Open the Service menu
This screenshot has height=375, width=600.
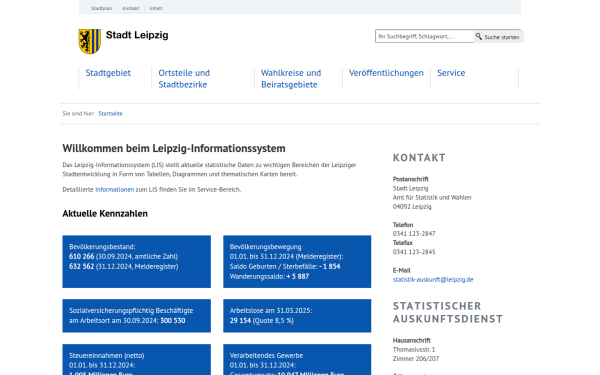pos(451,73)
